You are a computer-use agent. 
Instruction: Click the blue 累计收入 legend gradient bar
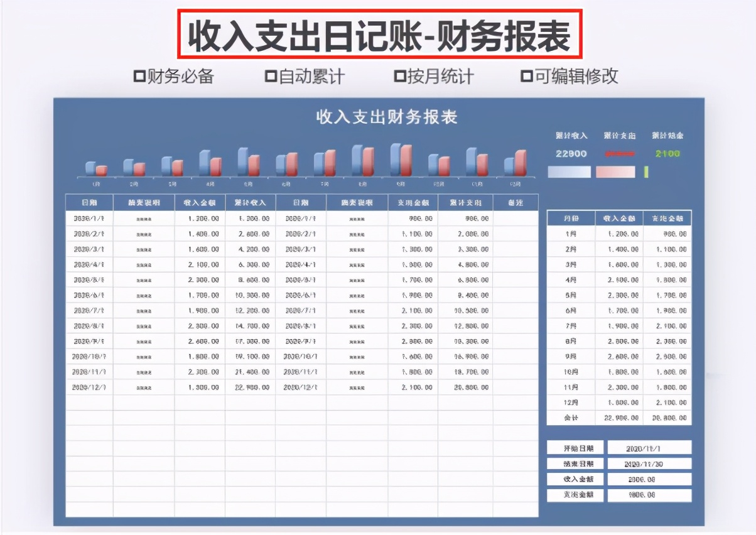(x=568, y=171)
